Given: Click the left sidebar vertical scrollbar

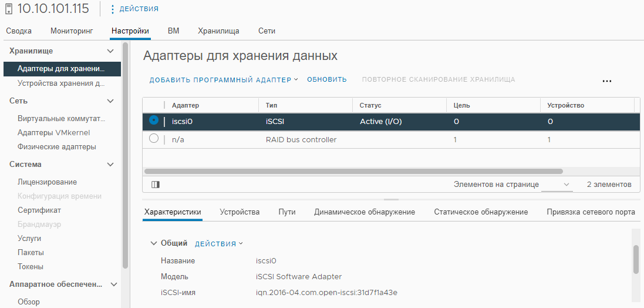Looking at the screenshot, I should coord(125,155).
